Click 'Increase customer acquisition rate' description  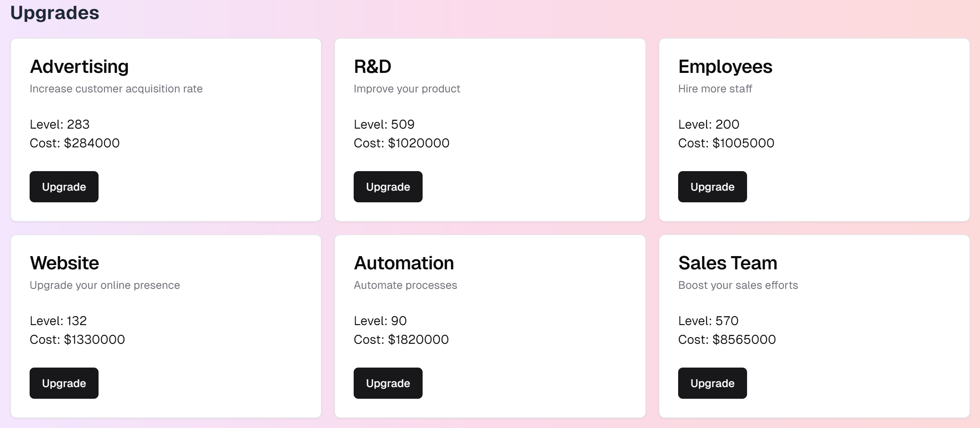(x=116, y=89)
